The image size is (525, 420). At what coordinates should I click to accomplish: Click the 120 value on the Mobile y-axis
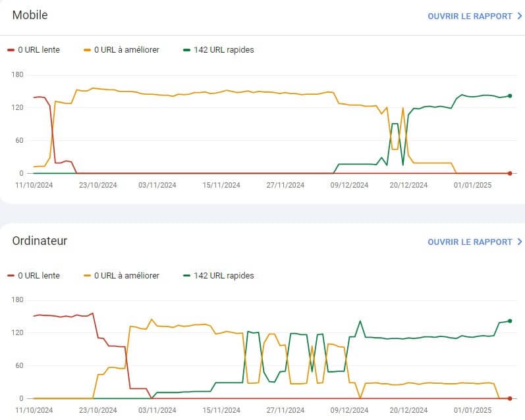pyautogui.click(x=17, y=107)
